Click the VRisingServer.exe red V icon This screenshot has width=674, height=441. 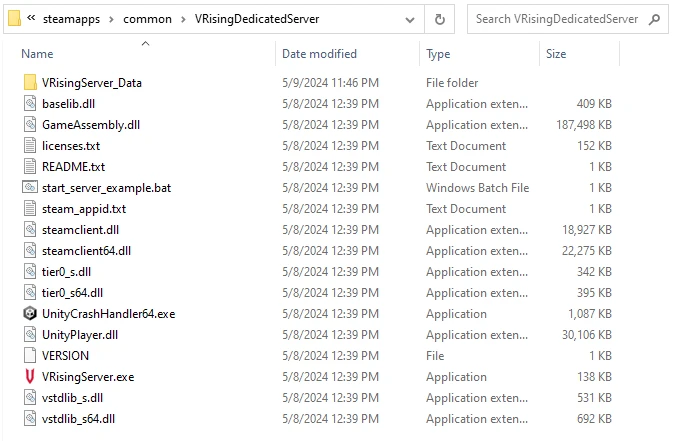[29, 377]
